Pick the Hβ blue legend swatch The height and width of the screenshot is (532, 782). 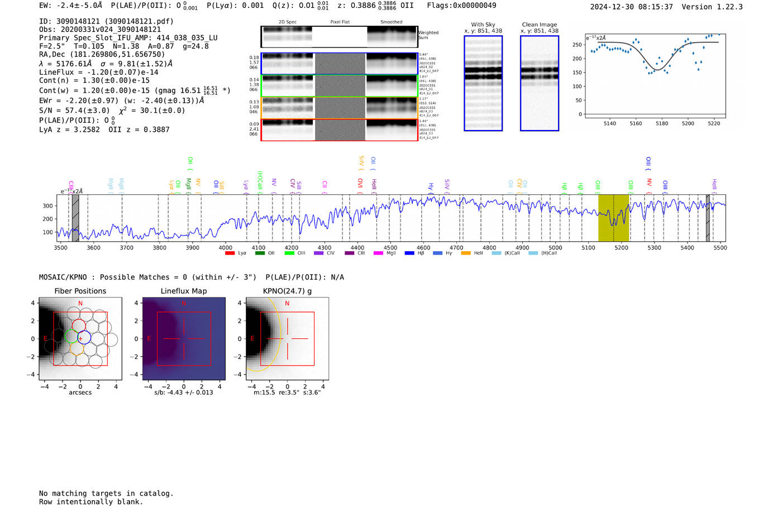click(409, 253)
